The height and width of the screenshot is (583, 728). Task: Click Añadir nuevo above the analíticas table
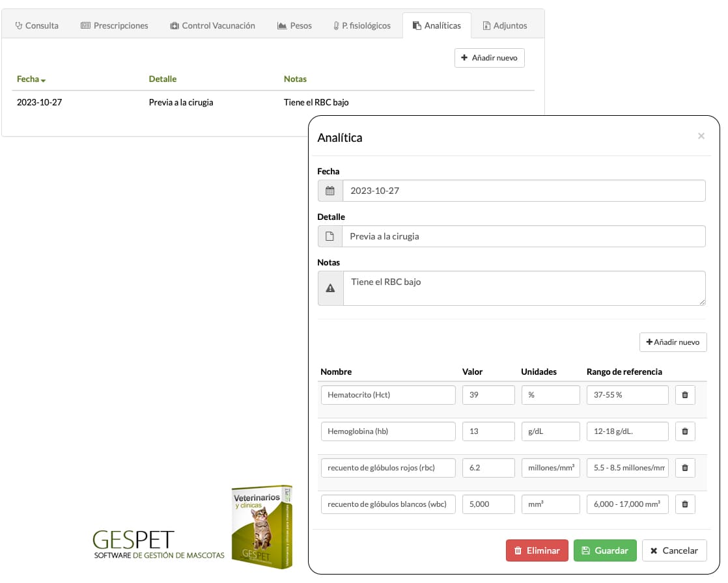pyautogui.click(x=490, y=58)
